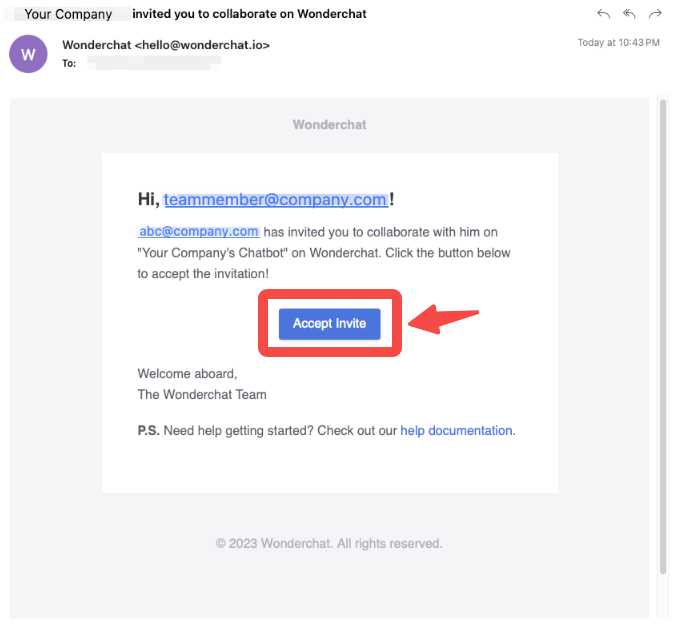Click the Reply All double-arrow icon

click(629, 14)
